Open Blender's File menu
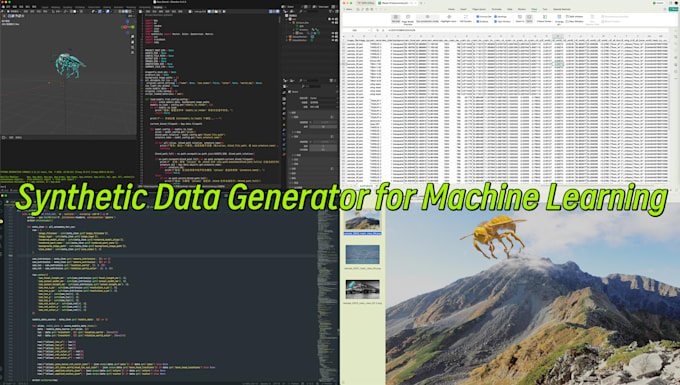The width and height of the screenshot is (680, 385). pyautogui.click(x=8, y=7)
